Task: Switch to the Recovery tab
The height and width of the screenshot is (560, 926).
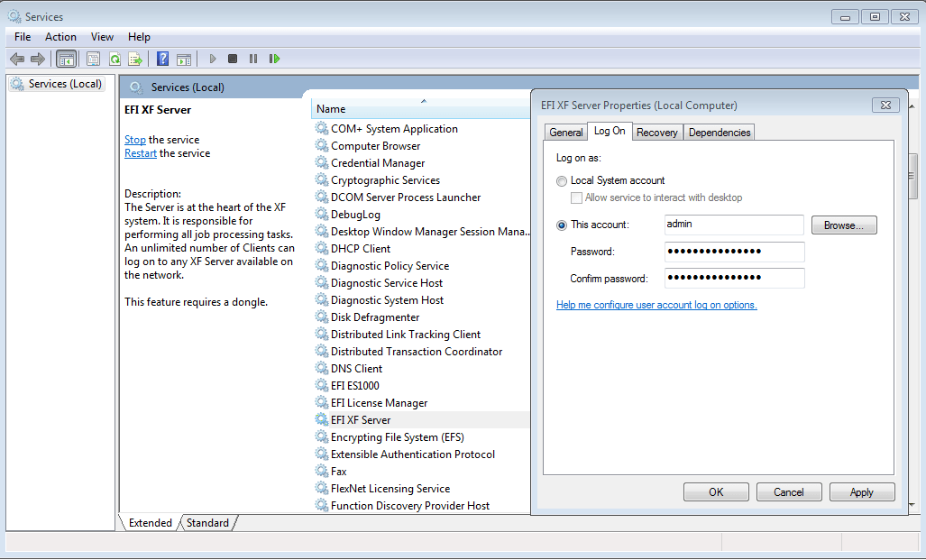Action: [656, 133]
